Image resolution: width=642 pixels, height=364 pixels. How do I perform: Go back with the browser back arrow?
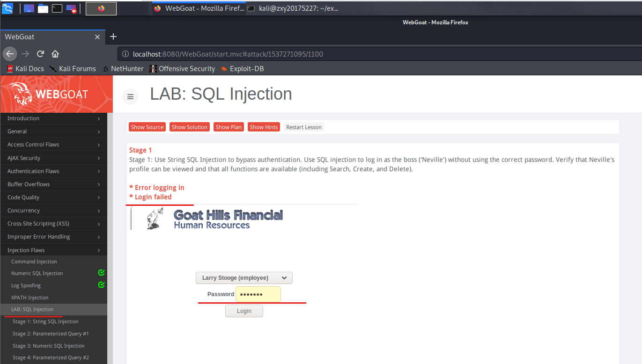10,54
